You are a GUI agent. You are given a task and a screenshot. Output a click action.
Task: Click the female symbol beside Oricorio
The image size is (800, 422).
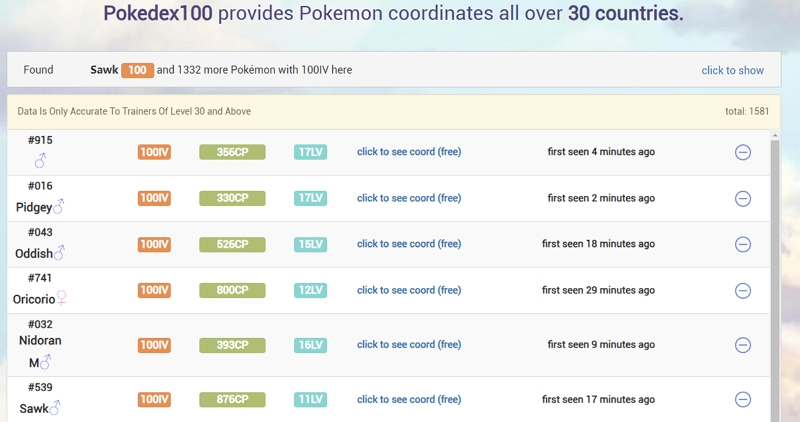click(x=62, y=298)
